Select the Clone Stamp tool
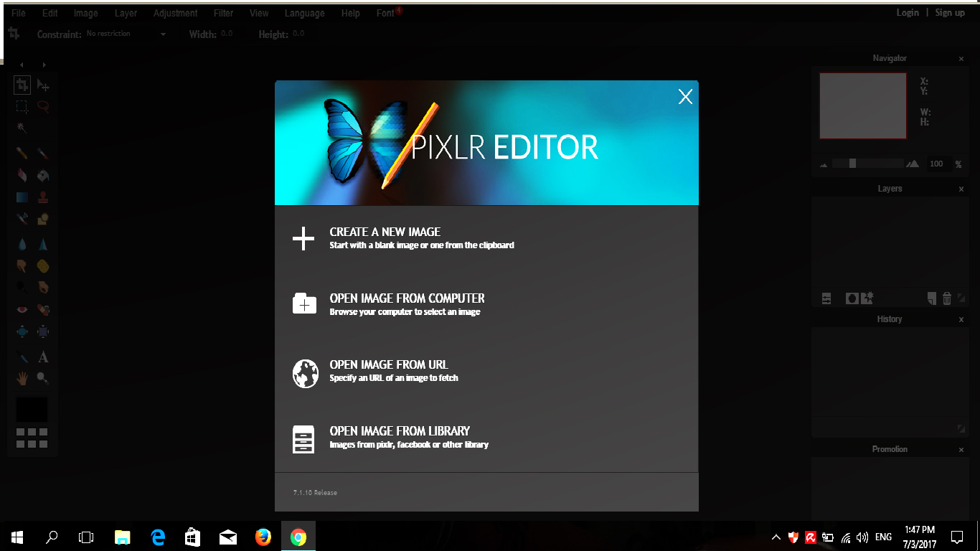Screen dimensions: 980x551 click(x=43, y=196)
